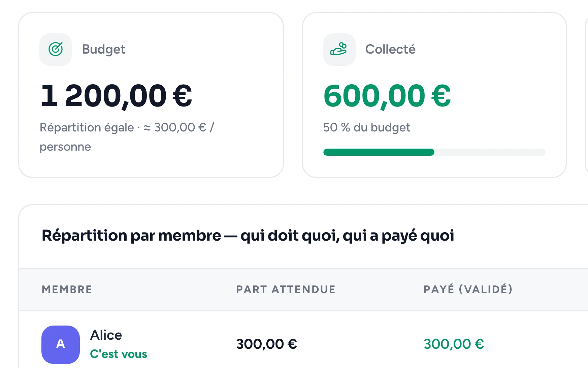This screenshot has height=368, width=588.
Task: Click the "C'est vous" label
Action: [119, 354]
